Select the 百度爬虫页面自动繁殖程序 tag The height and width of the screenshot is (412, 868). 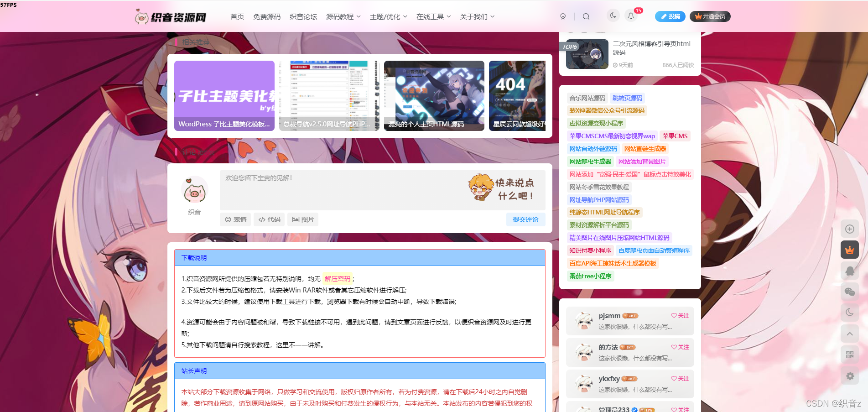pos(654,250)
